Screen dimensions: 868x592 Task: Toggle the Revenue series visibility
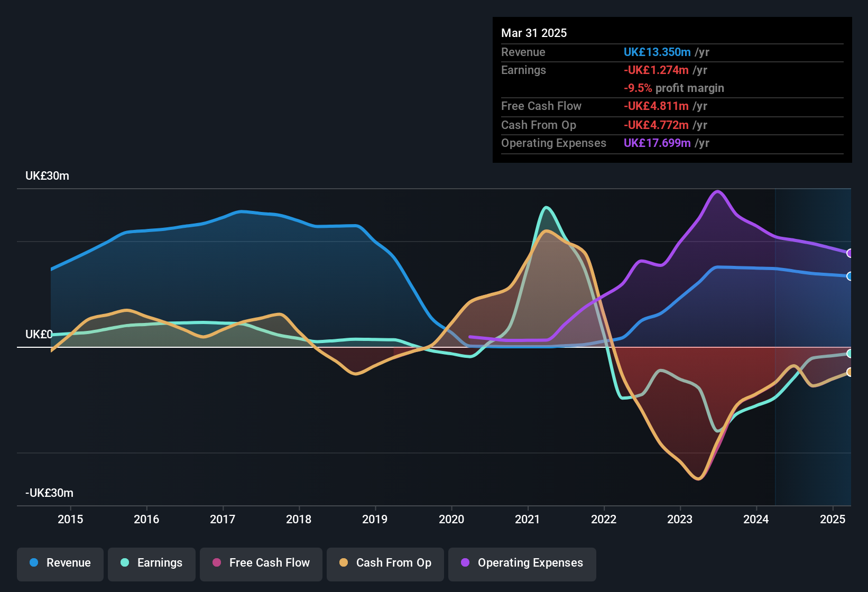[60, 563]
